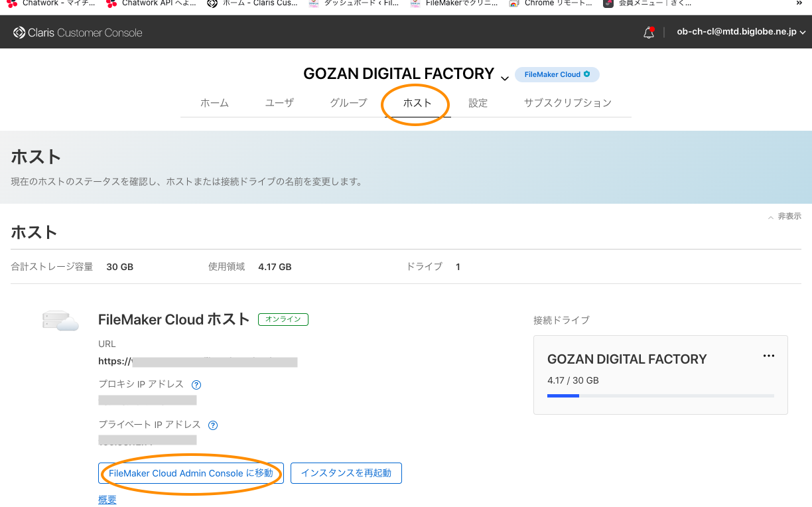
Task: Click the 接続ドライブ label
Action: click(561, 320)
